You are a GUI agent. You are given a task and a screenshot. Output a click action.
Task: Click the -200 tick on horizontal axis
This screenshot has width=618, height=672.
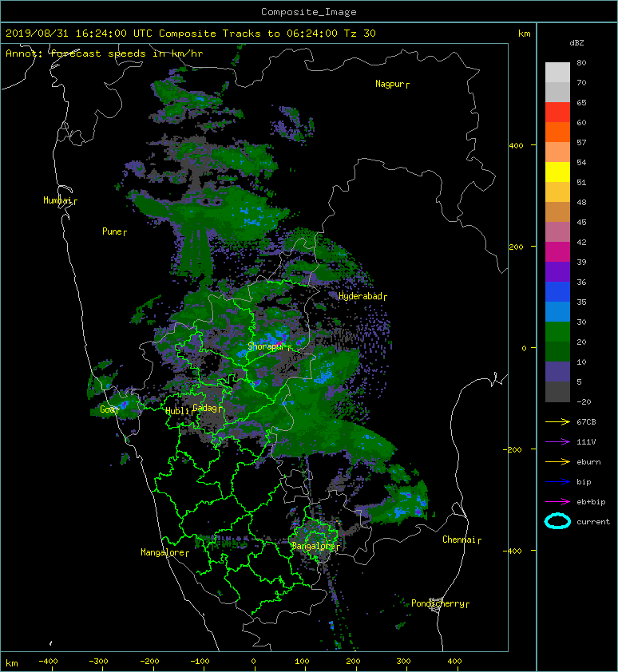149,662
